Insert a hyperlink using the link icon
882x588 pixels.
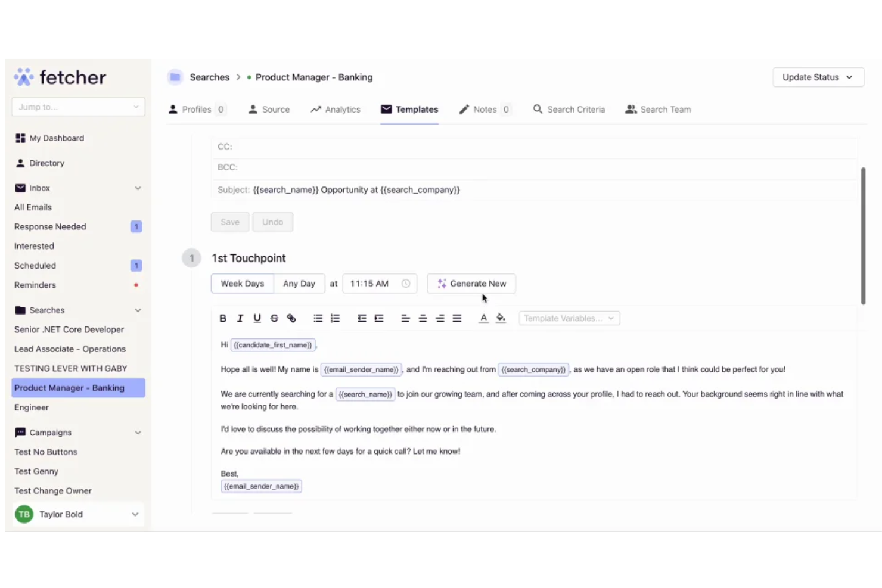tap(291, 318)
